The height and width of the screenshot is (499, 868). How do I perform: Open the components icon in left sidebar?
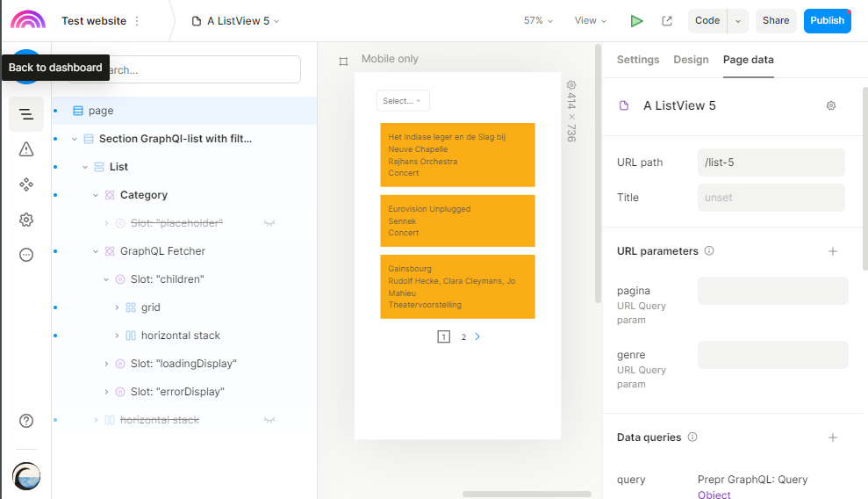(26, 184)
